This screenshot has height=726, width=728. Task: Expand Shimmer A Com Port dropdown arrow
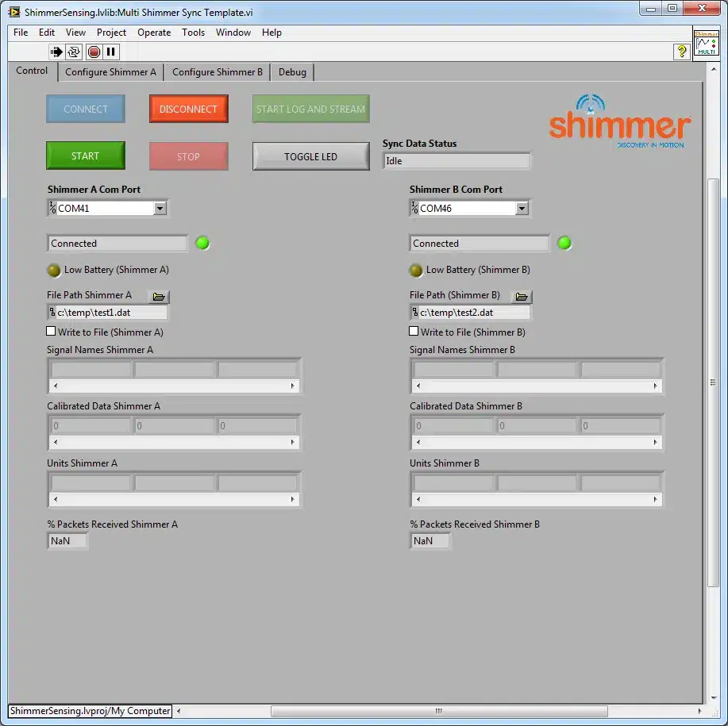click(160, 209)
